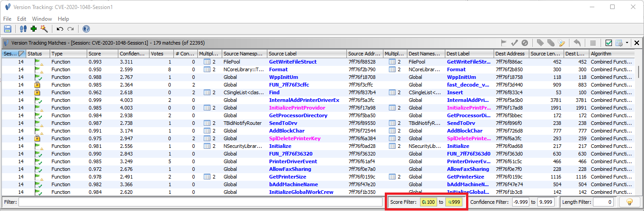
Task: Open the help question mark icon
Action: [x=86, y=29]
